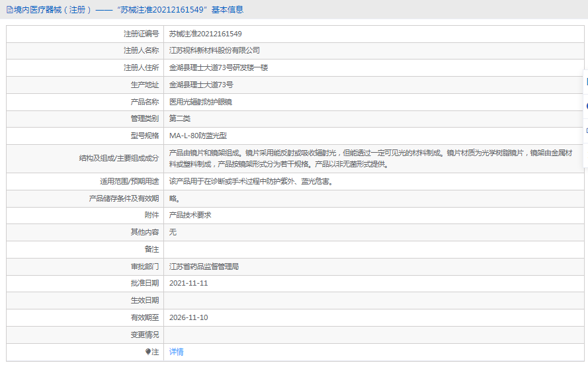Screen dimensions: 588x365
Task: Click the registrant address 金湖县理士大道73号研发楼一楼
Action: pos(218,67)
